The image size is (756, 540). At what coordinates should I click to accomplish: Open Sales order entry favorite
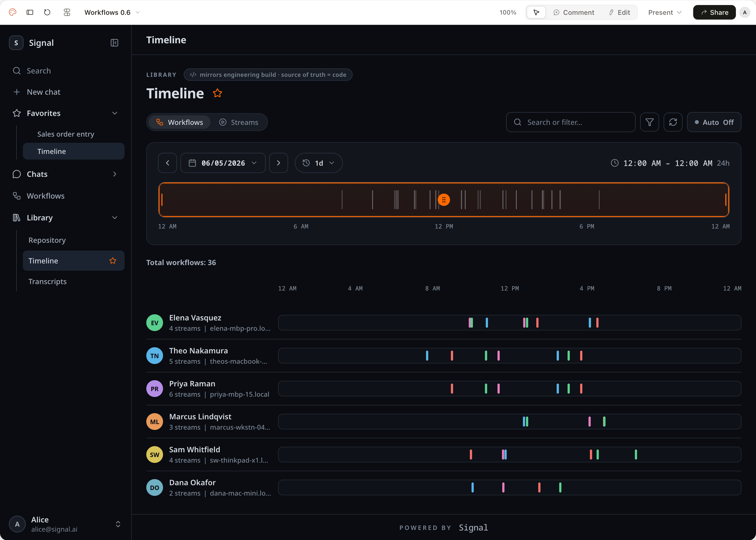pos(66,134)
